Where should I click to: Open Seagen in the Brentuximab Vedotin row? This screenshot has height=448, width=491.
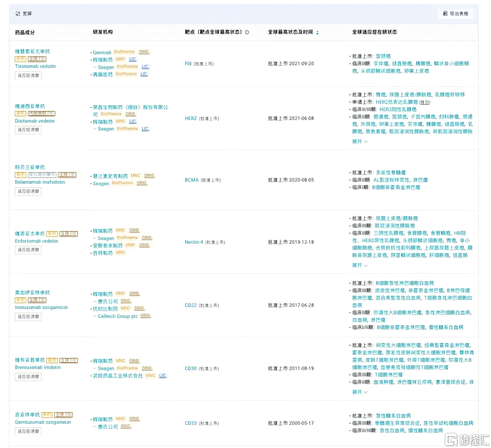tap(106, 369)
